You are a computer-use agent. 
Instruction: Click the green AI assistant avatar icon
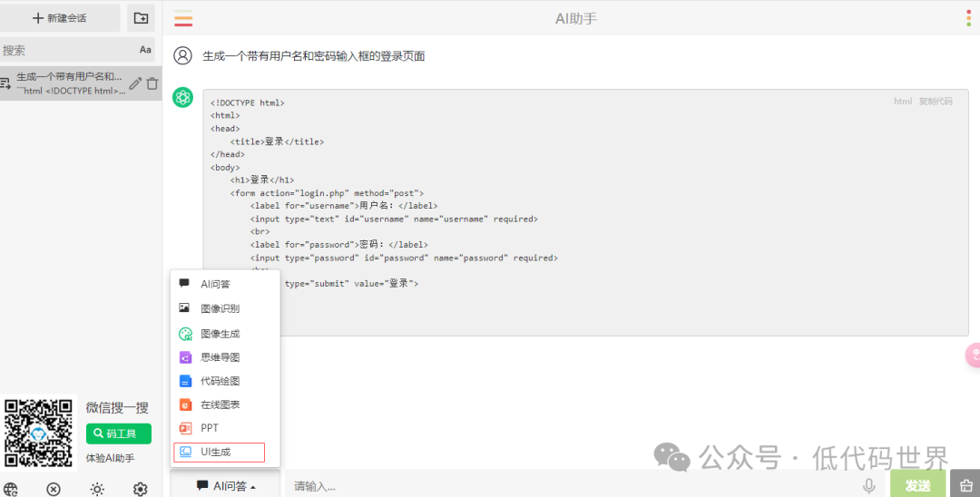[x=182, y=97]
